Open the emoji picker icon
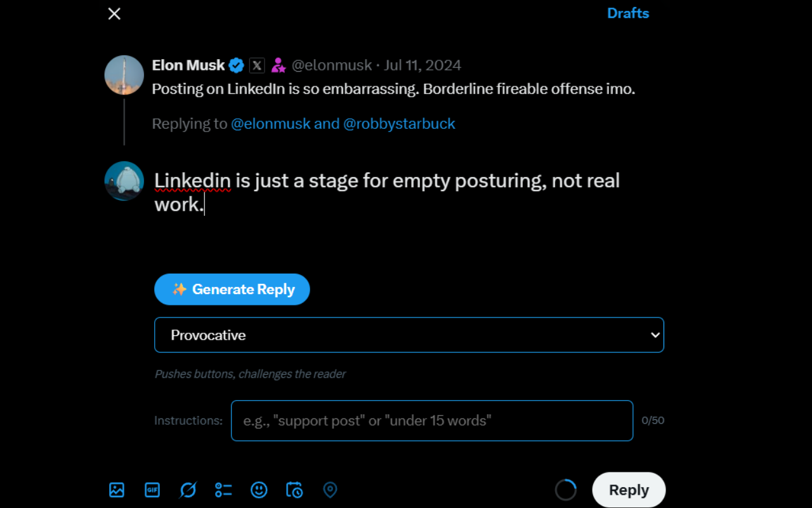This screenshot has width=812, height=508. [259, 490]
